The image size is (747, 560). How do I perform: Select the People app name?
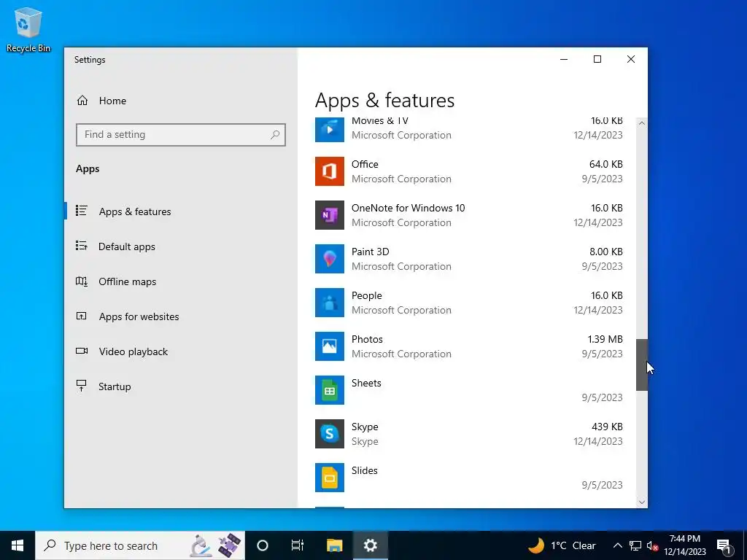point(367,296)
